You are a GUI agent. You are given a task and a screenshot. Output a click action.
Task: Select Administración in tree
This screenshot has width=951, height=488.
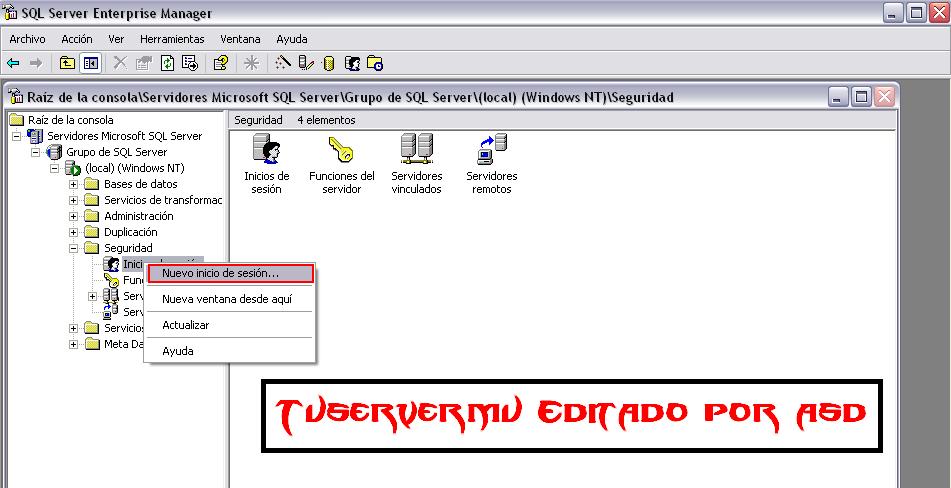pyautogui.click(x=139, y=216)
